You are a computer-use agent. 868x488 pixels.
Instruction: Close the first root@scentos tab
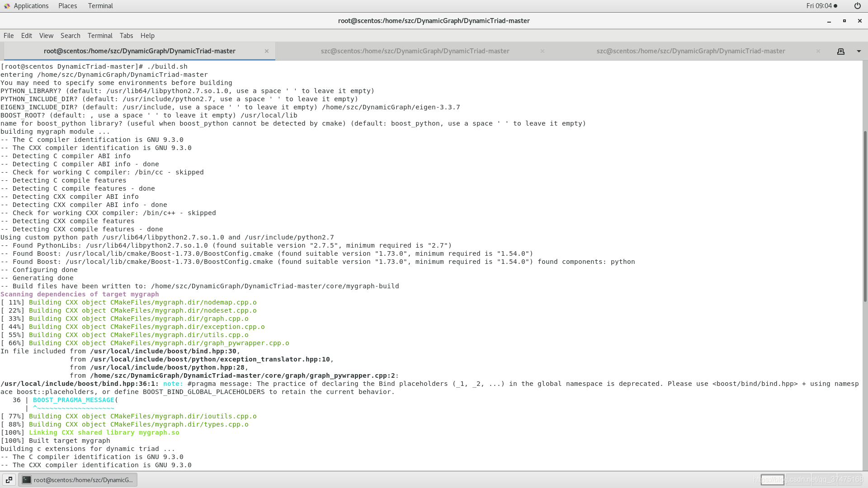[x=267, y=51]
